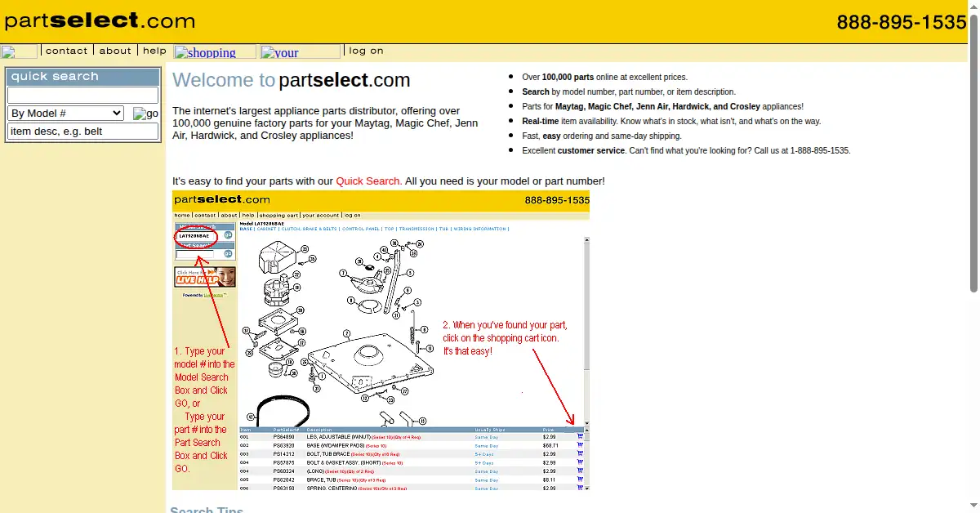Click the 'Search by model number' bullet text
The height and width of the screenshot is (513, 980).
pyautogui.click(x=629, y=92)
